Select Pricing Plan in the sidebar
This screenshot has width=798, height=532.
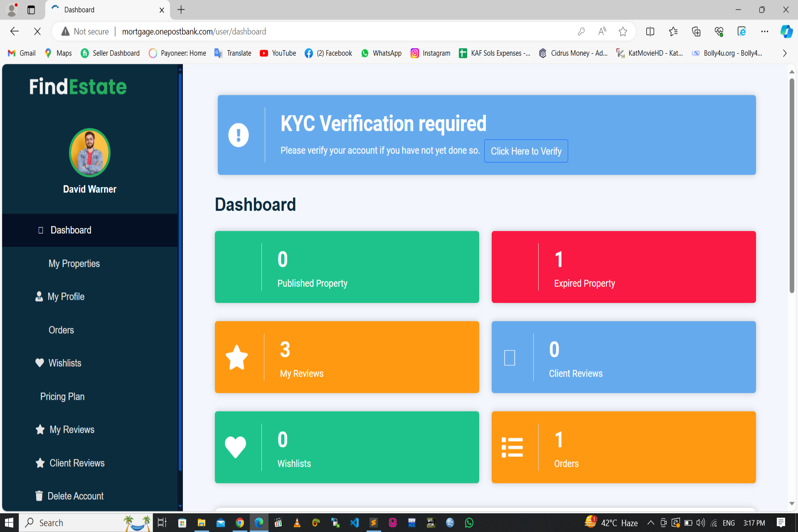pyautogui.click(x=62, y=397)
